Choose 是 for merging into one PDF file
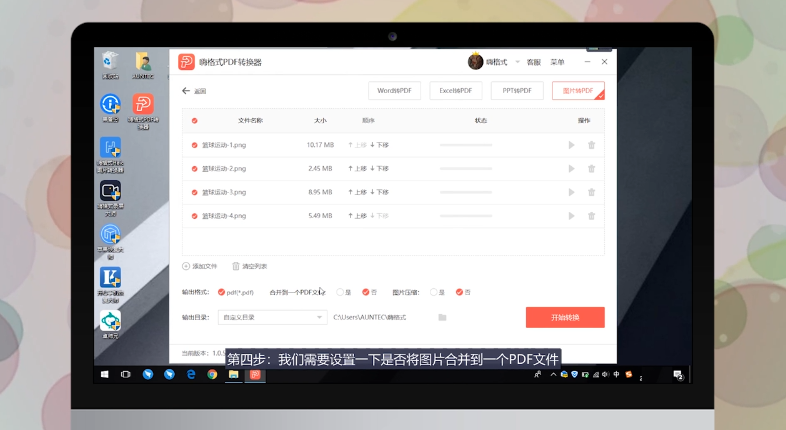Viewport: 786px width, 430px height. click(340, 292)
